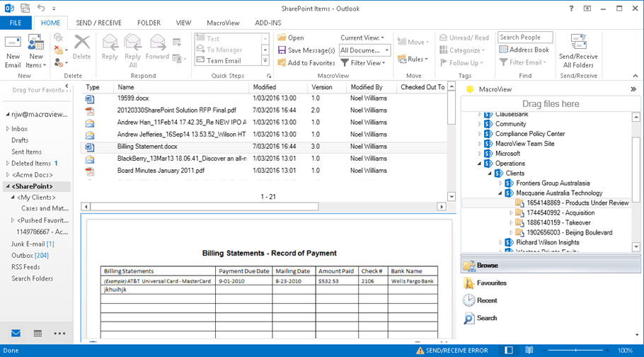The height and width of the screenshot is (357, 644).
Task: Click Team Email quick step
Action: (229, 60)
